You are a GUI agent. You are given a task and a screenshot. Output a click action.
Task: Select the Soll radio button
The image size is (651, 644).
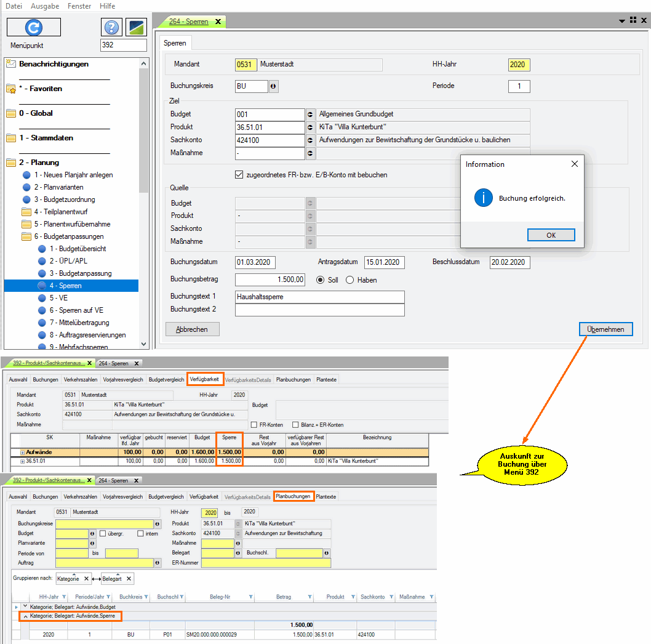(320, 280)
